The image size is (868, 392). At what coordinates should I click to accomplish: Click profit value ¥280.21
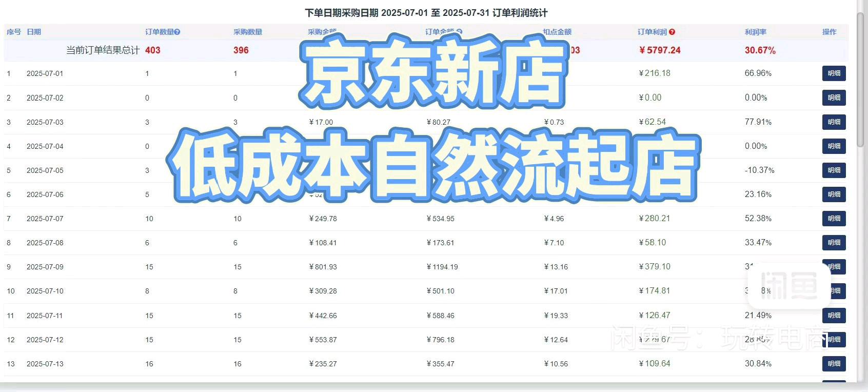[x=655, y=219]
